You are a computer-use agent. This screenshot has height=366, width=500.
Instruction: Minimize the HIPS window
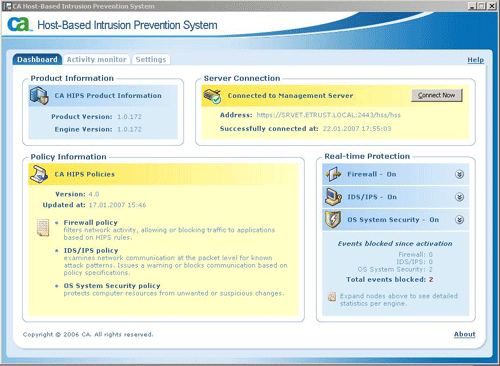click(x=471, y=6)
